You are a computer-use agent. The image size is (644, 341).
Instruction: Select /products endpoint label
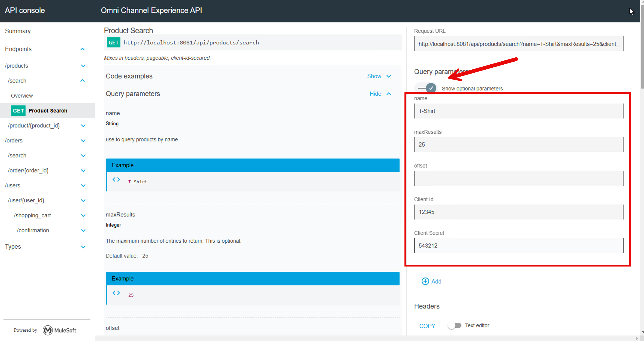click(x=16, y=66)
